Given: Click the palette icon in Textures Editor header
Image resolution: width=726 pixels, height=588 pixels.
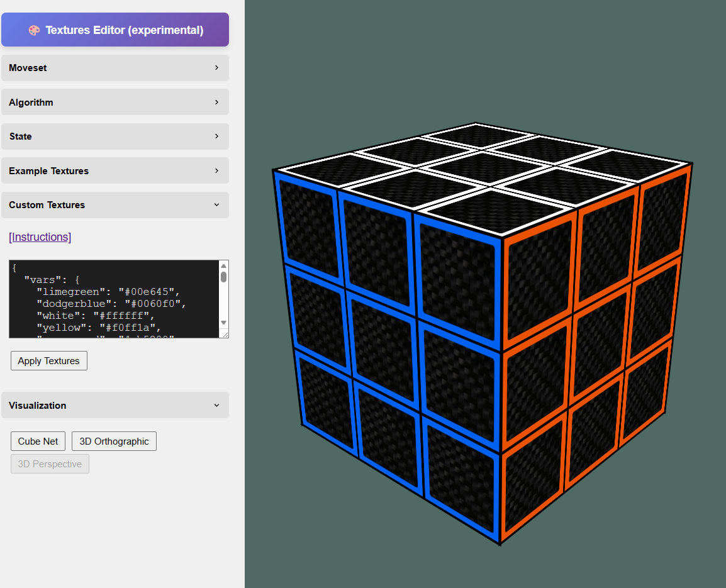Looking at the screenshot, I should [x=34, y=31].
